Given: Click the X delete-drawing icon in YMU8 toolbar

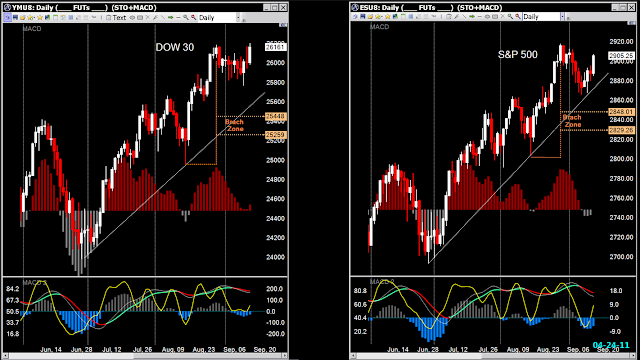Looking at the screenshot, I should (147, 18).
